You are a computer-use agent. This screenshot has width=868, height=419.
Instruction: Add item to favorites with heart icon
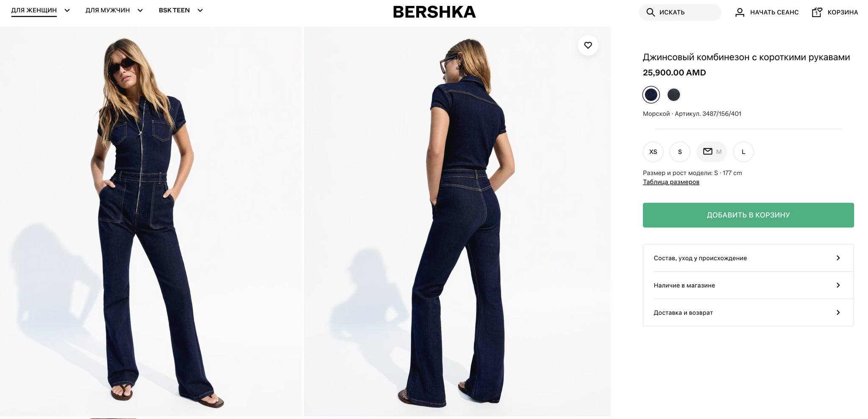tap(588, 45)
